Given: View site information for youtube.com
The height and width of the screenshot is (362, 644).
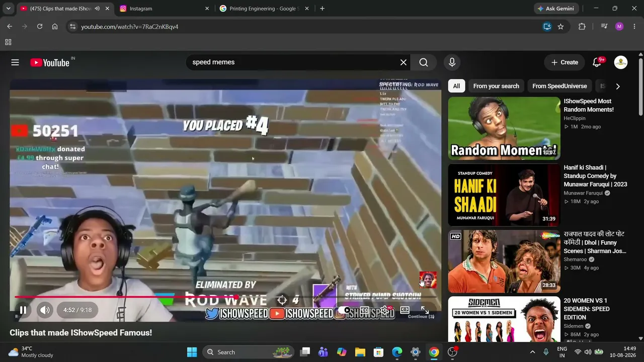Looking at the screenshot, I should (72, 27).
